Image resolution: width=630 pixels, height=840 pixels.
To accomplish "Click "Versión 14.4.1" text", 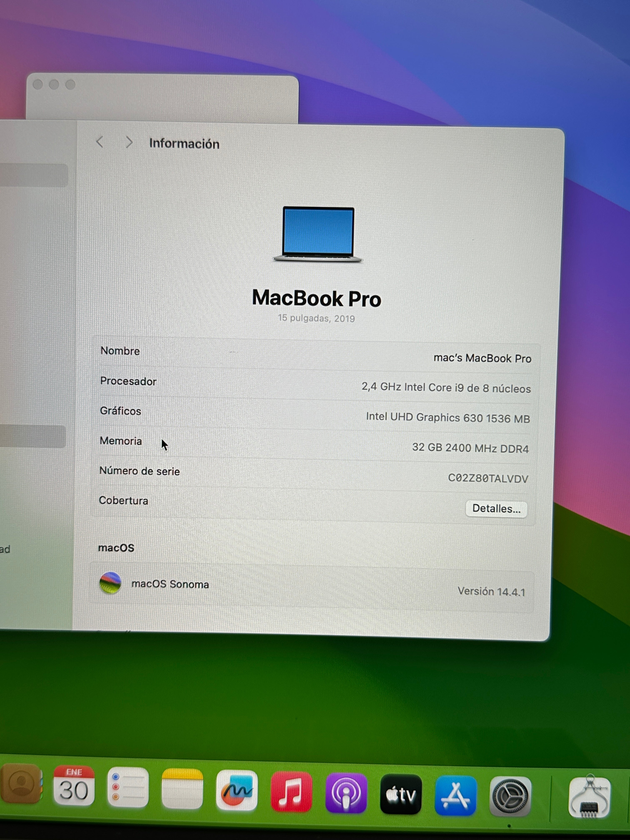I will (491, 591).
